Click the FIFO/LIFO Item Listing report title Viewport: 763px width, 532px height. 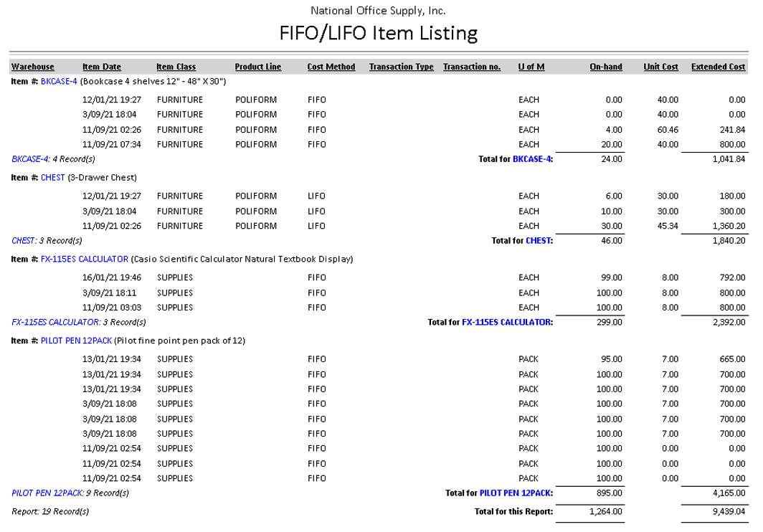pyautogui.click(x=378, y=33)
